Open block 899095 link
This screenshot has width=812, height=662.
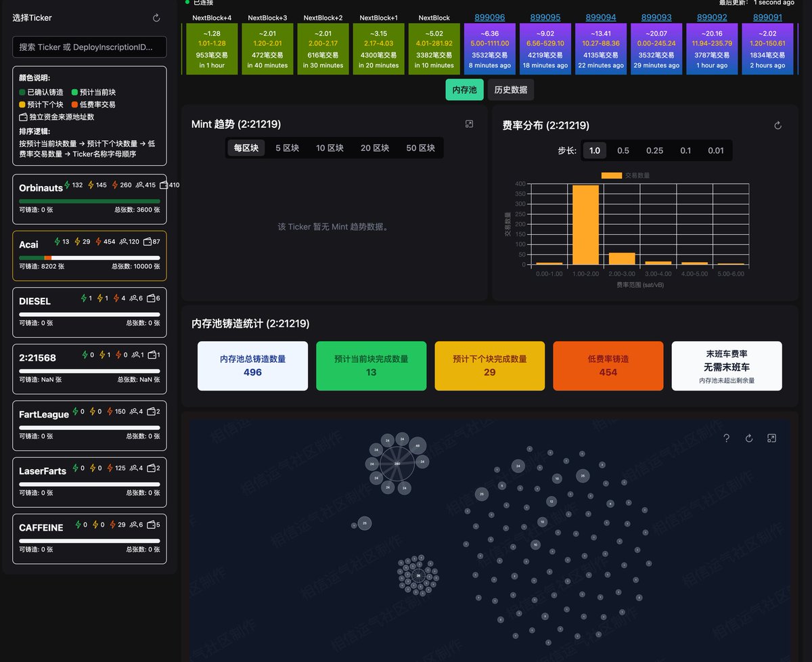coord(545,18)
